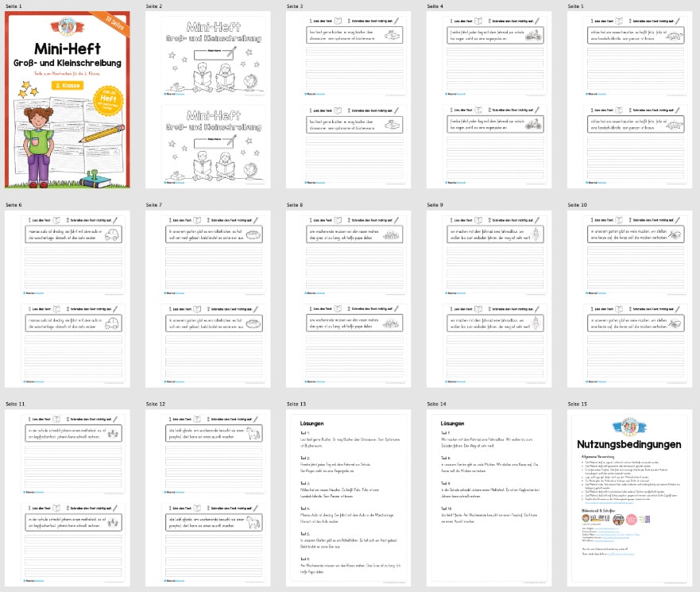Click the 'Seite 12' page label
Image resolution: width=700 pixels, height=592 pixels.
point(156,405)
